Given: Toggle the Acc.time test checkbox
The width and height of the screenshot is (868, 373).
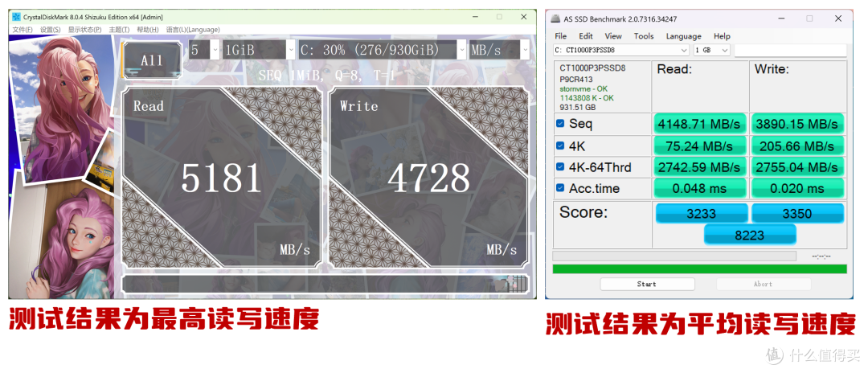Looking at the screenshot, I should [560, 188].
